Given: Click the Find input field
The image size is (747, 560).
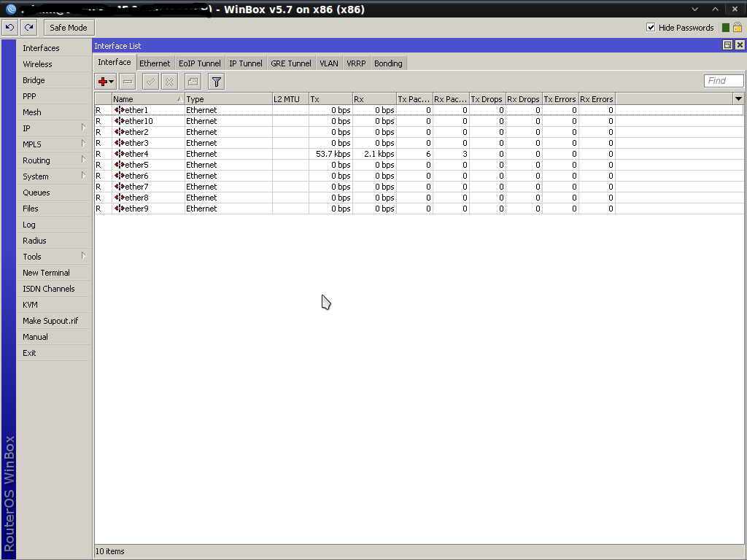Looking at the screenshot, I should tap(722, 80).
